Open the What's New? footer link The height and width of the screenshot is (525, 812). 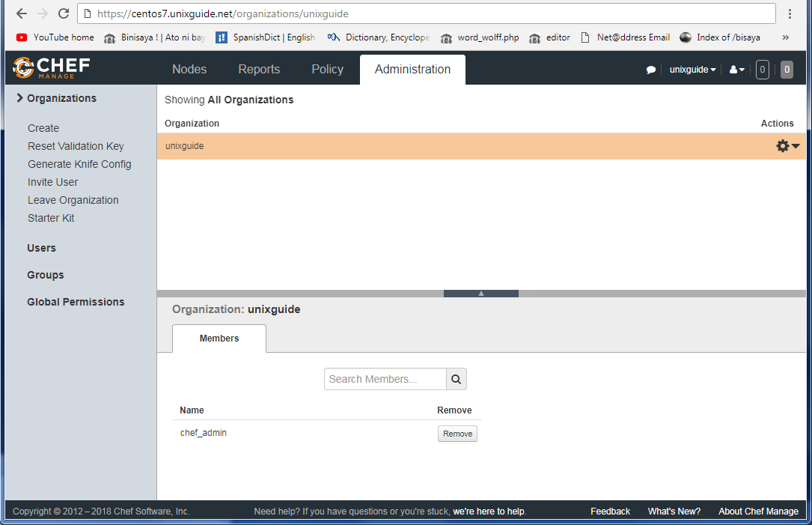[x=674, y=512]
